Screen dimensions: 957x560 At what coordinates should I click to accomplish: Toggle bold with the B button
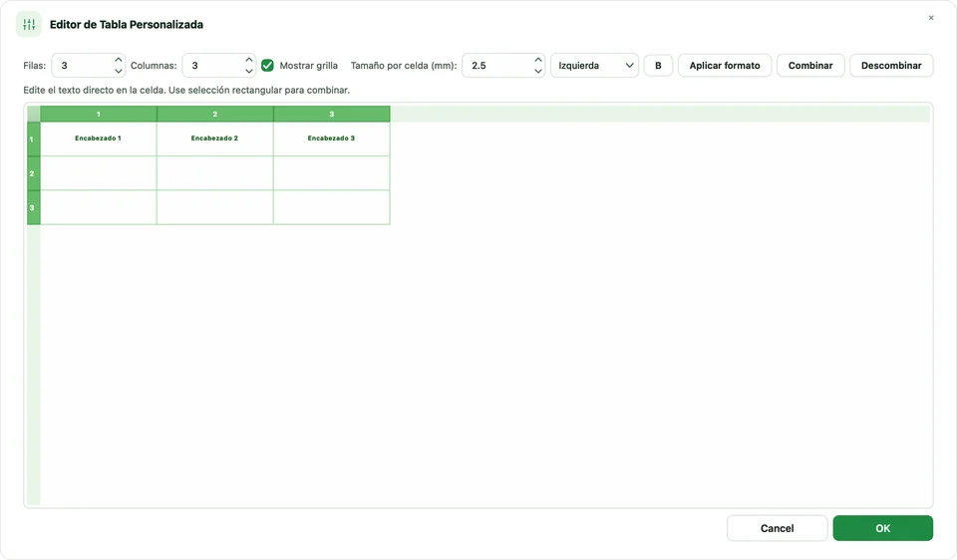click(x=658, y=66)
